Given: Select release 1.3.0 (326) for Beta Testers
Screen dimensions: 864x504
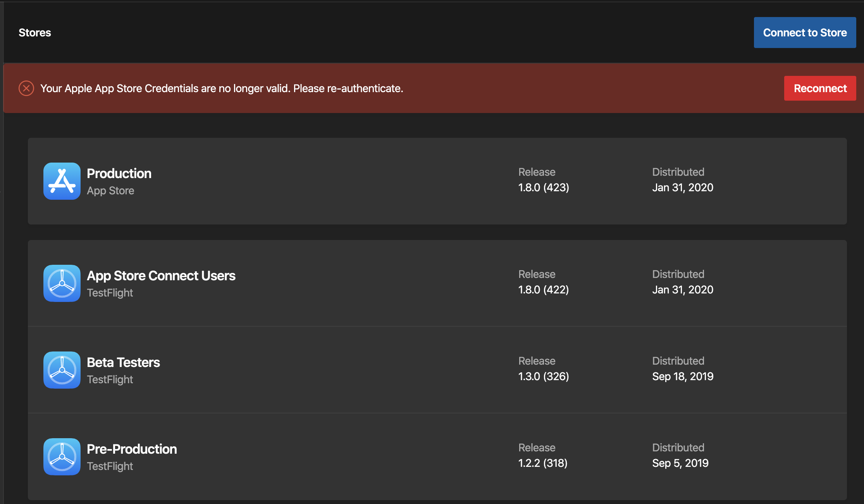Looking at the screenshot, I should point(544,376).
